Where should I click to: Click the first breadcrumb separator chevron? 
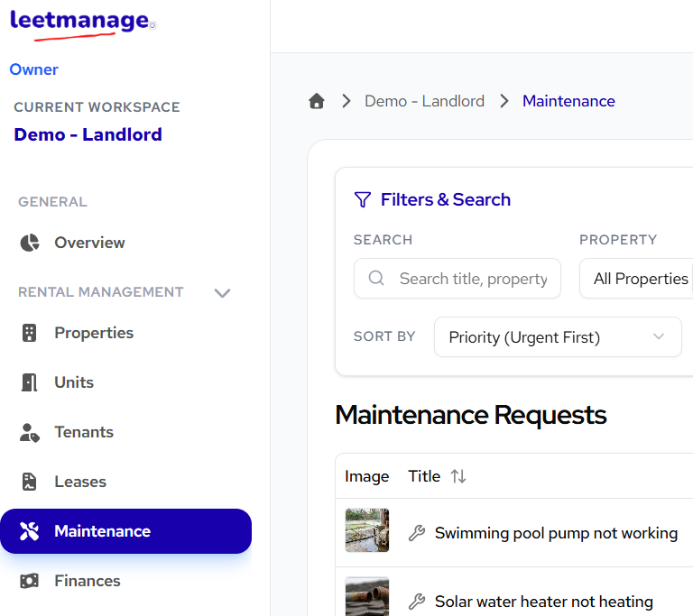[346, 101]
